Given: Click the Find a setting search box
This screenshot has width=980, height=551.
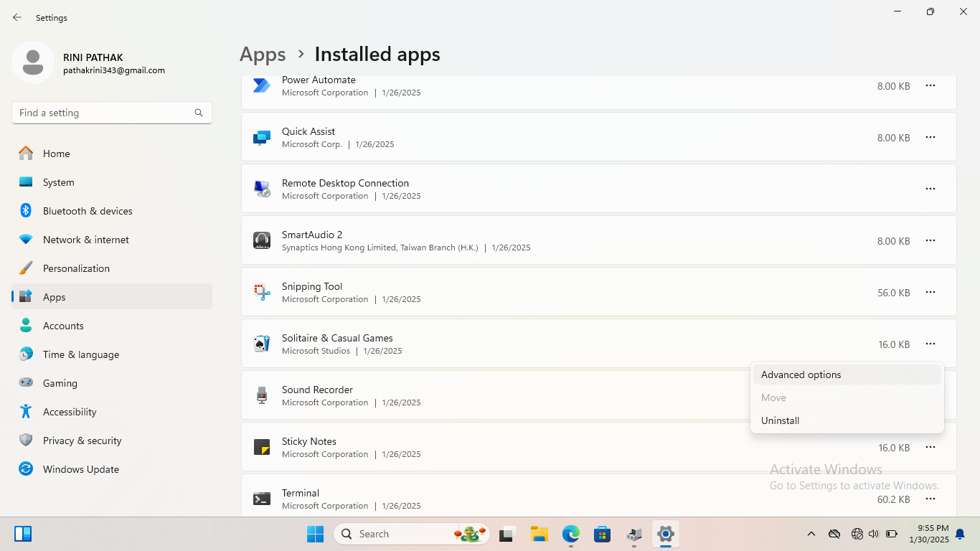Looking at the screenshot, I should [x=104, y=113].
